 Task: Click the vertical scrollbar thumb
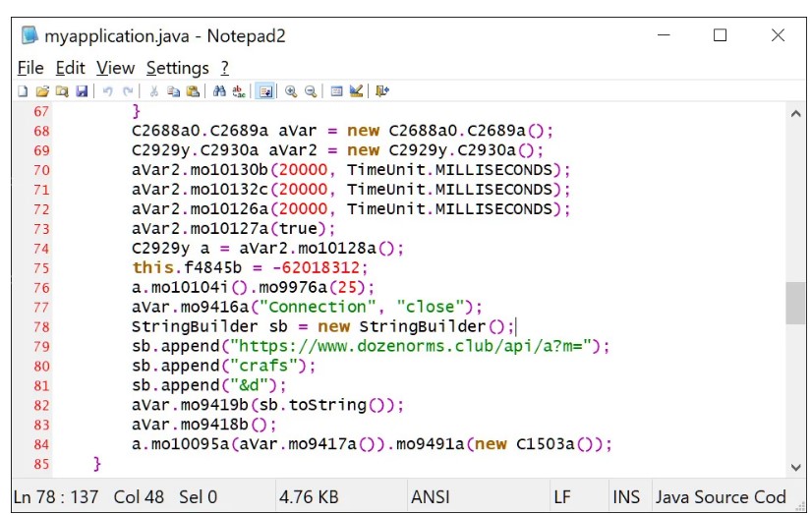click(x=795, y=303)
